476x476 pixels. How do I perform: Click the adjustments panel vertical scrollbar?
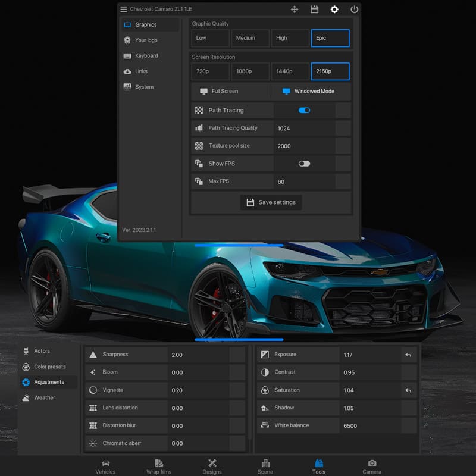pyautogui.click(x=250, y=392)
